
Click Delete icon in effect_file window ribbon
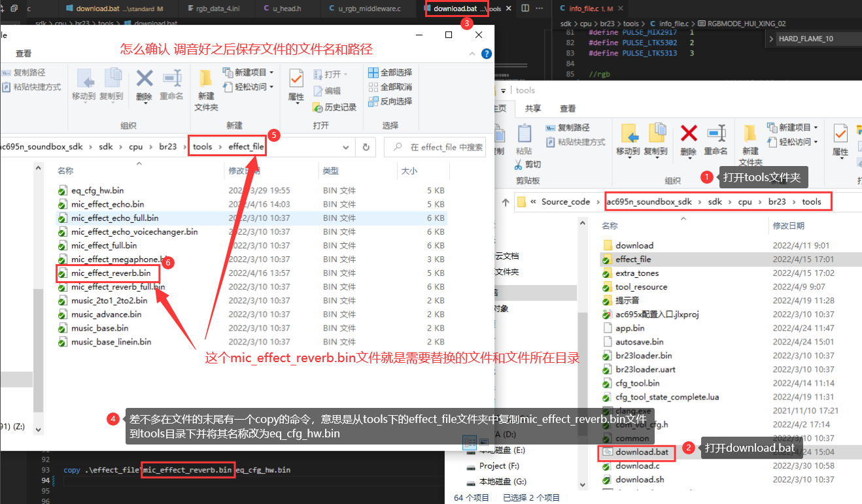coord(144,85)
